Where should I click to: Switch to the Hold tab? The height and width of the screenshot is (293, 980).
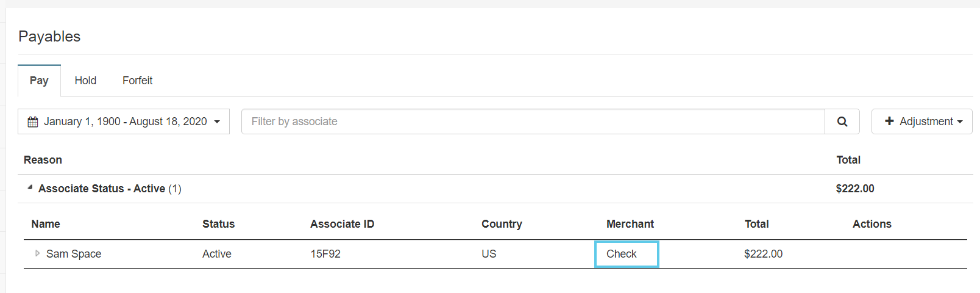tap(85, 81)
